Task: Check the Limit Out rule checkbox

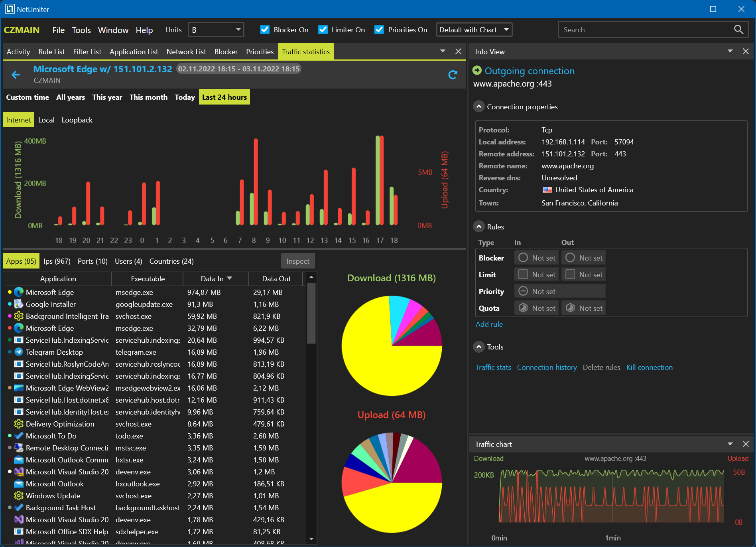Action: tap(570, 274)
